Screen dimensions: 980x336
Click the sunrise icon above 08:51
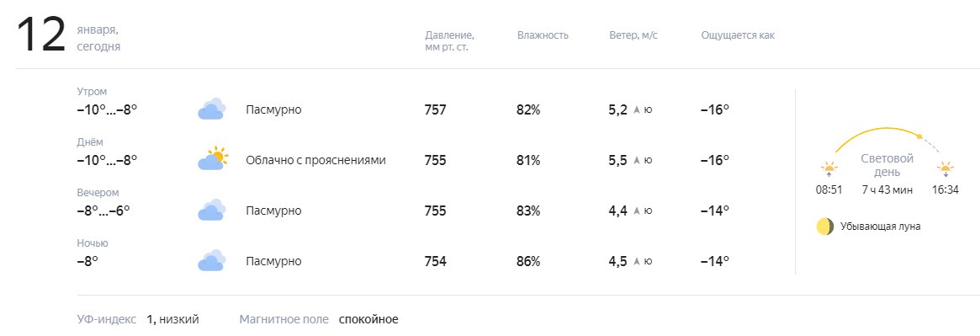click(x=829, y=169)
